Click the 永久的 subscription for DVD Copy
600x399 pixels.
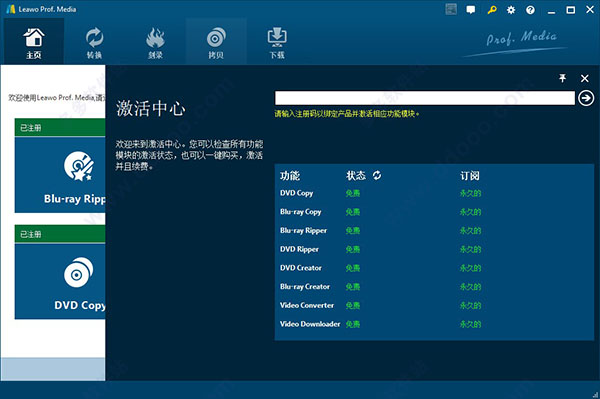click(x=470, y=193)
